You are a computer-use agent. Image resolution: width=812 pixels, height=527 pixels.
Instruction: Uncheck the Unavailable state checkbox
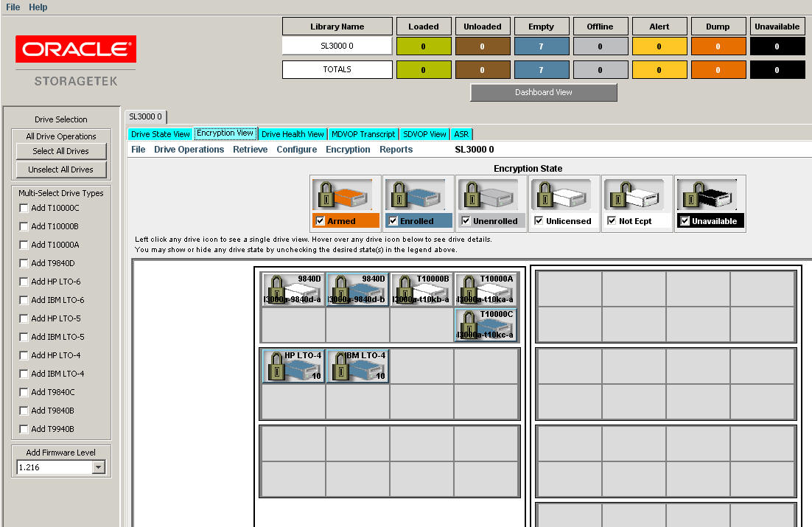pos(685,220)
